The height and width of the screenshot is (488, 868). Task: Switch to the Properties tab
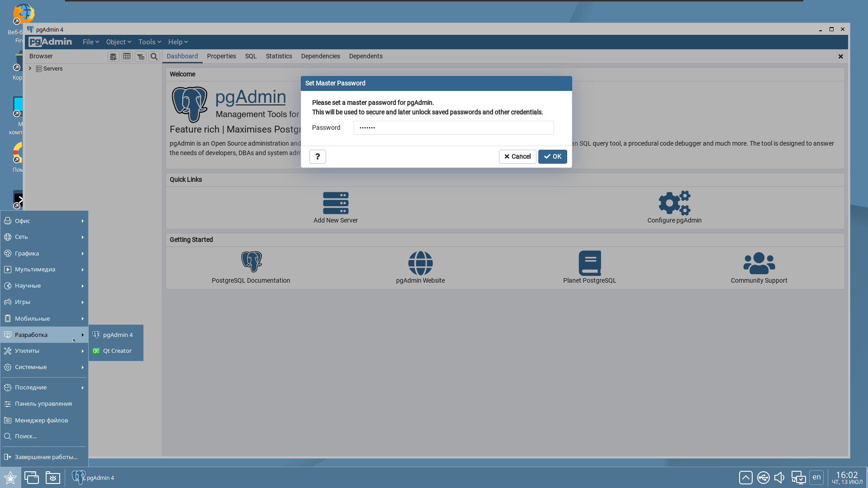pyautogui.click(x=222, y=57)
